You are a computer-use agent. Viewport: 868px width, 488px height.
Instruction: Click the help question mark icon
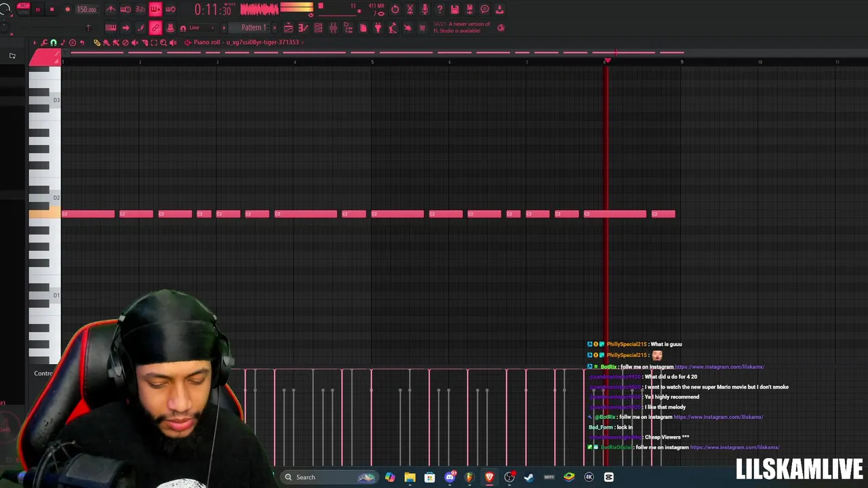point(439,9)
